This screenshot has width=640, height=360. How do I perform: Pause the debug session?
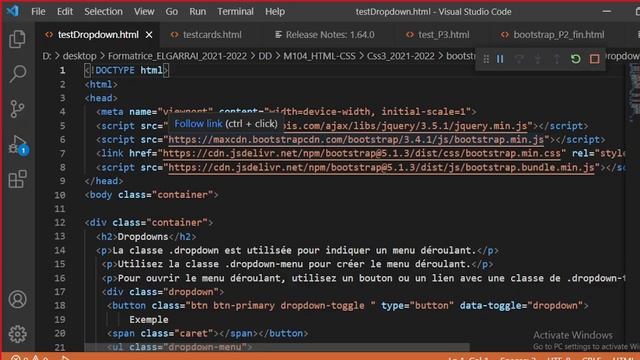click(x=500, y=59)
